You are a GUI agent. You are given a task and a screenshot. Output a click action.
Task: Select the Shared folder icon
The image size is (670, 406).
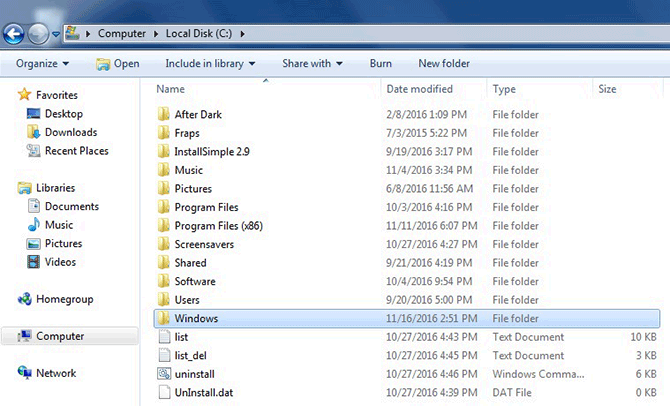(x=163, y=262)
